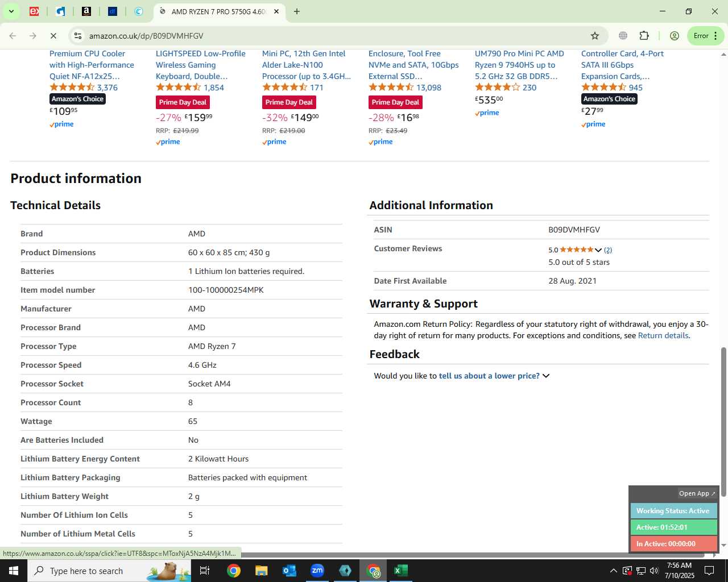View the 13,098 ratings for enclosure

tap(429, 88)
